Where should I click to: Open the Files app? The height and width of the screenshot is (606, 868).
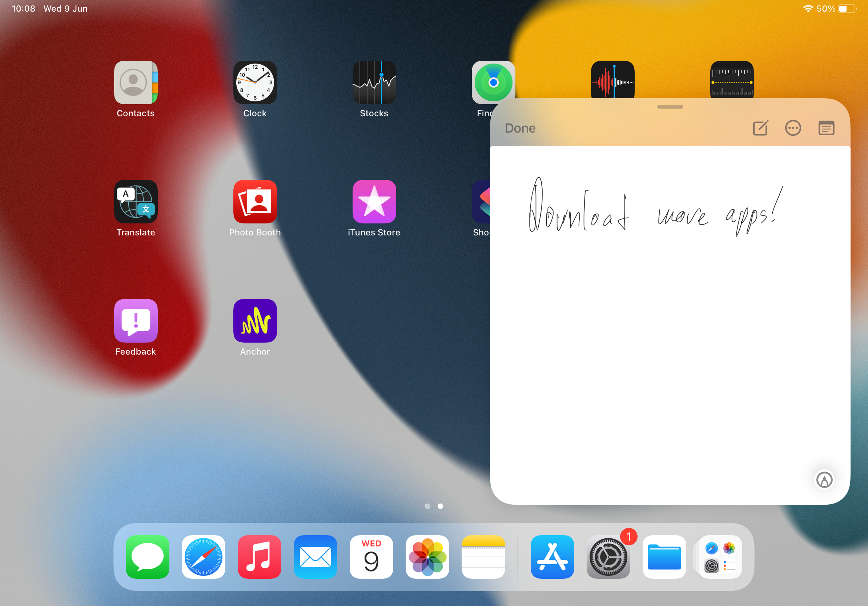coord(664,557)
